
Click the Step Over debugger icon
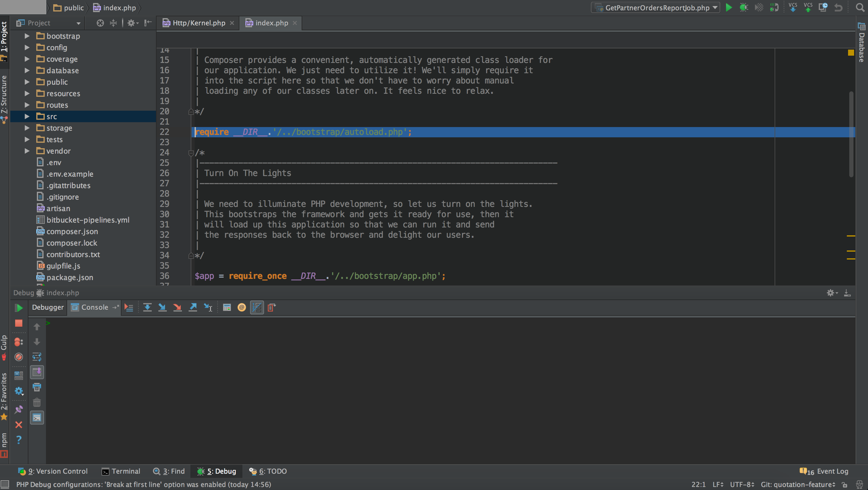click(147, 307)
